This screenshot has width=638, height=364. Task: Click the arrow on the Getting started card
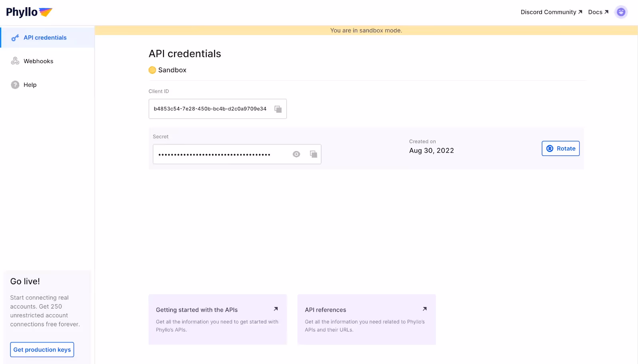(x=276, y=309)
